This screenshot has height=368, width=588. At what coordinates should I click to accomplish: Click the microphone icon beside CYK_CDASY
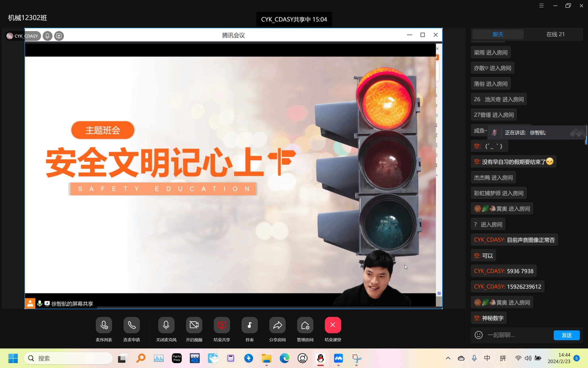tap(47, 36)
